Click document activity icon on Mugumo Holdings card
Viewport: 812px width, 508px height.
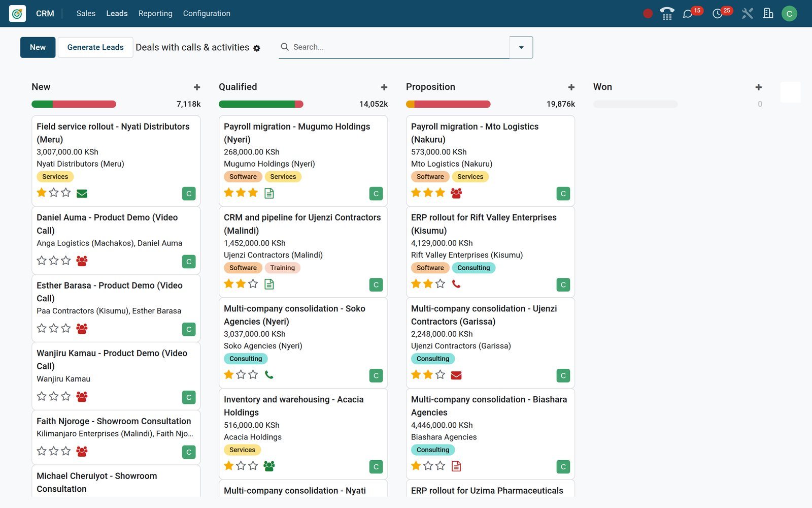pos(269,193)
